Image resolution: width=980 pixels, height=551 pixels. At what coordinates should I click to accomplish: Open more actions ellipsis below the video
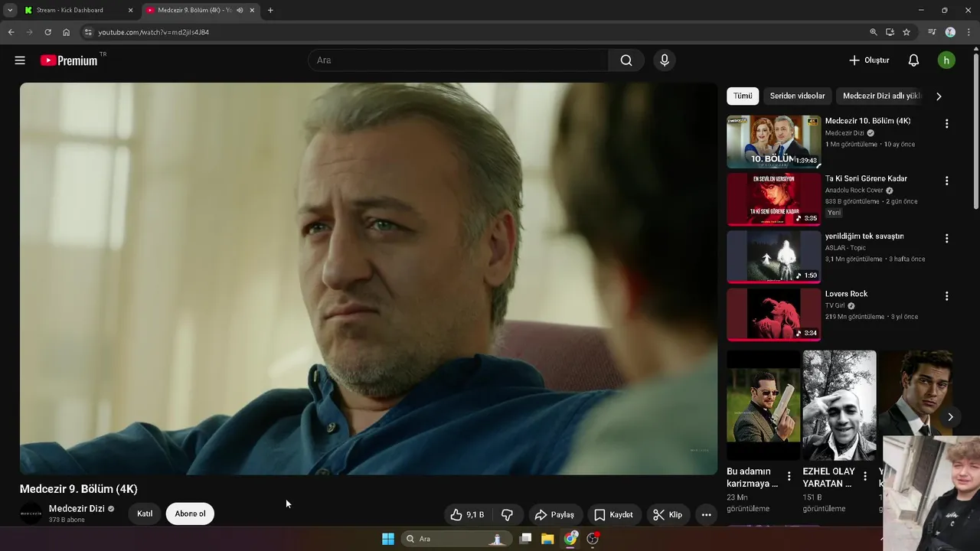707,514
